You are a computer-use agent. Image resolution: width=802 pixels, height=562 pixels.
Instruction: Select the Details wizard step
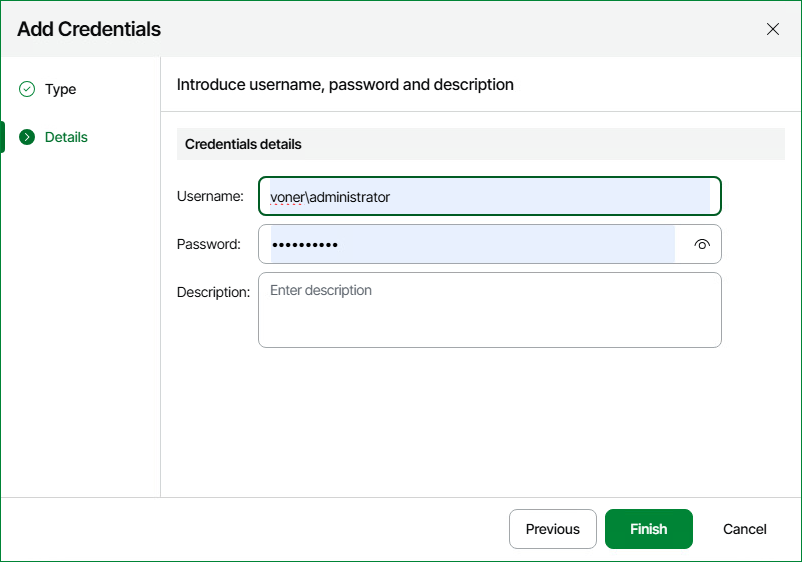[x=66, y=137]
